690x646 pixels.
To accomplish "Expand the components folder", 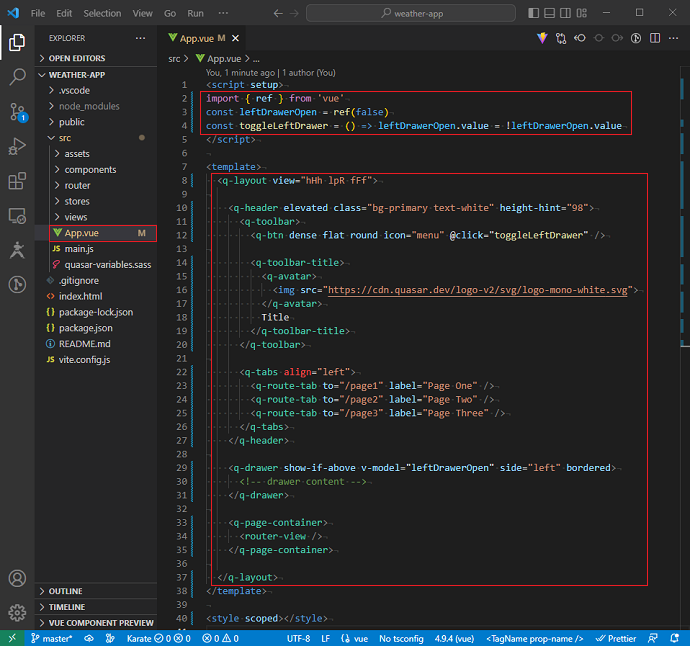I will pyautogui.click(x=96, y=169).
